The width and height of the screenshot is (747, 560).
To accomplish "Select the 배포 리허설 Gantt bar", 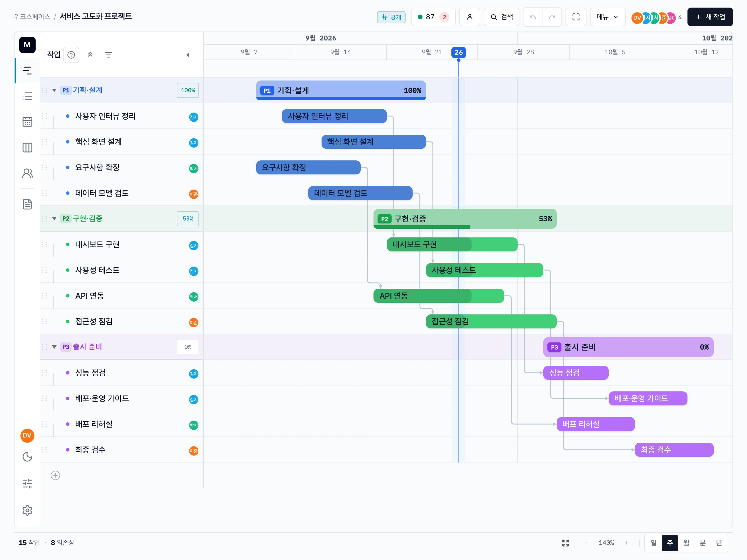I will pyautogui.click(x=595, y=424).
